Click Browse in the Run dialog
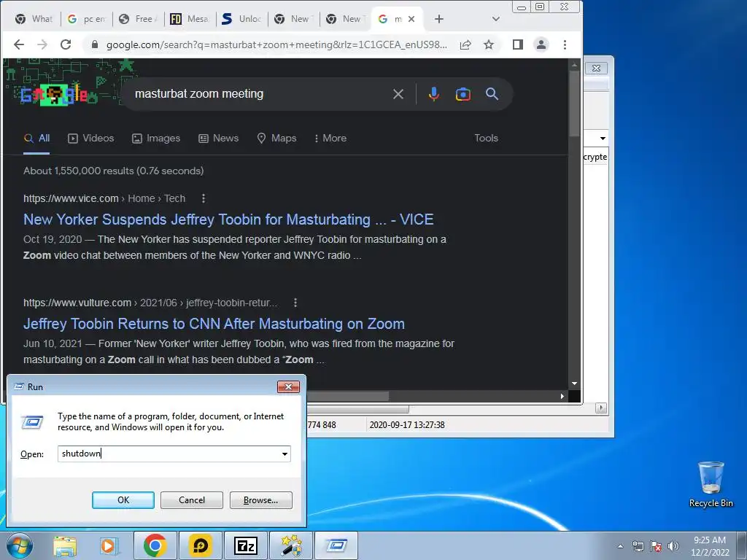The image size is (747, 560). (260, 500)
